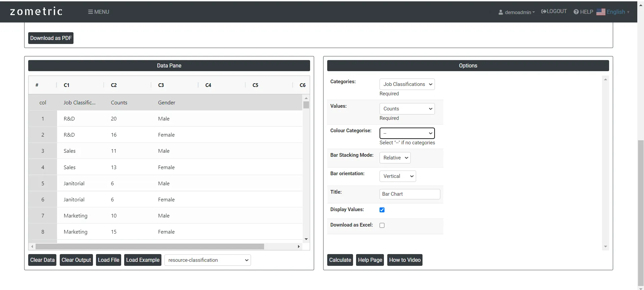Click the count cell '20' in row 1
644x290 pixels.
pos(128,118)
